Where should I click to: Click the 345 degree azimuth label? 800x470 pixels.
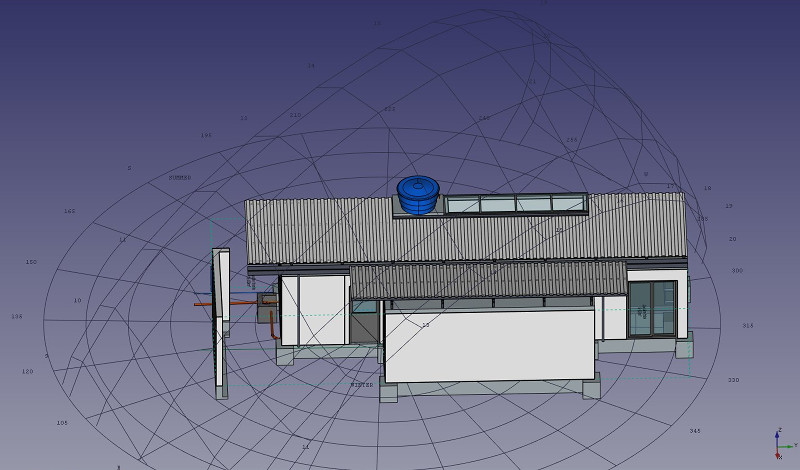pyautogui.click(x=694, y=431)
